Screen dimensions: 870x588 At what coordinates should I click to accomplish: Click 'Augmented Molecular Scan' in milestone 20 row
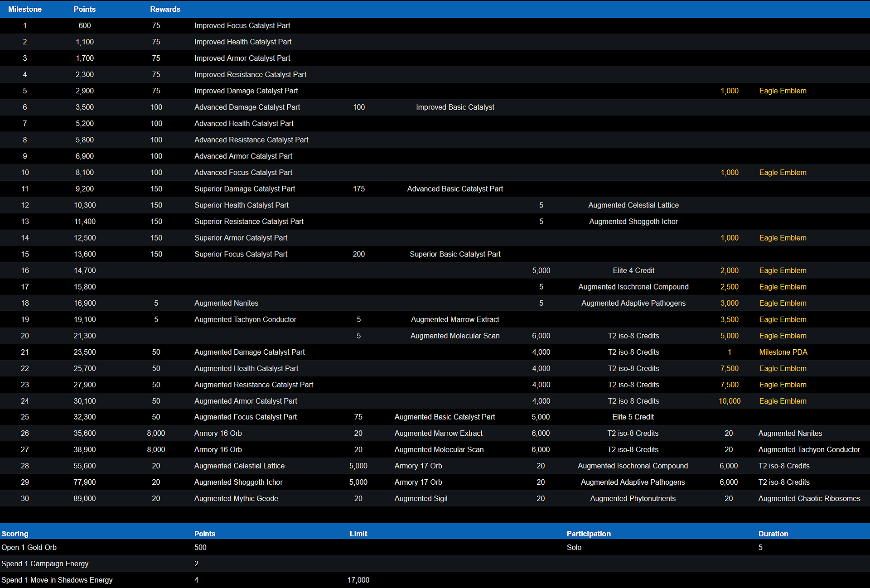[455, 336]
